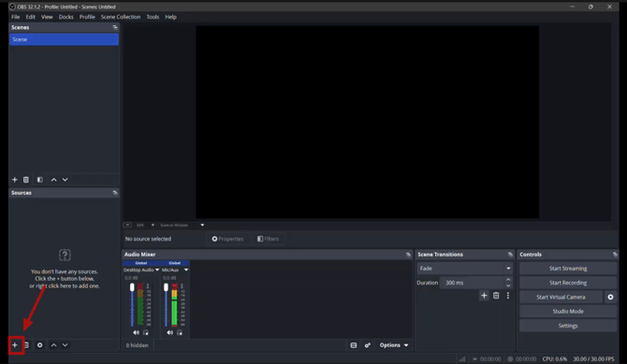The height and width of the screenshot is (364, 627).
Task: Move scene up in the Scenes list
Action: coord(53,180)
